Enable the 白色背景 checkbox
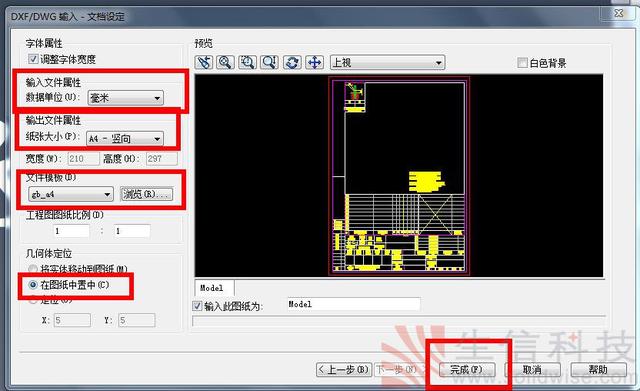640x391 pixels. (x=522, y=62)
